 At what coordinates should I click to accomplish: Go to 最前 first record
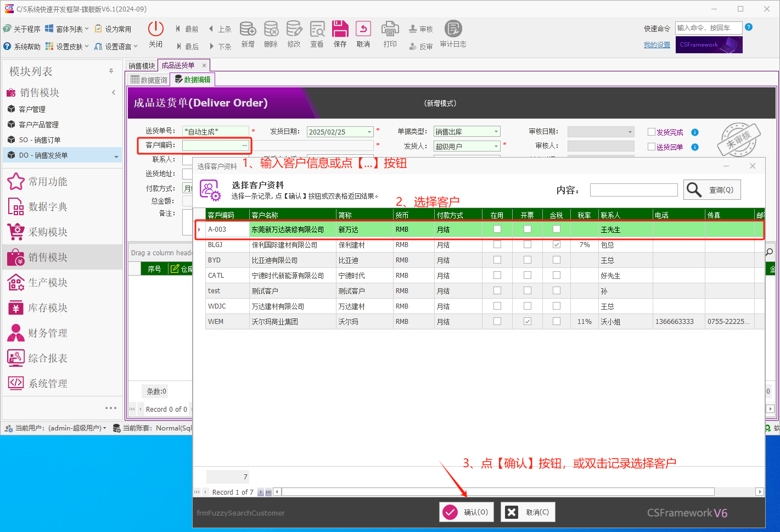[x=187, y=29]
